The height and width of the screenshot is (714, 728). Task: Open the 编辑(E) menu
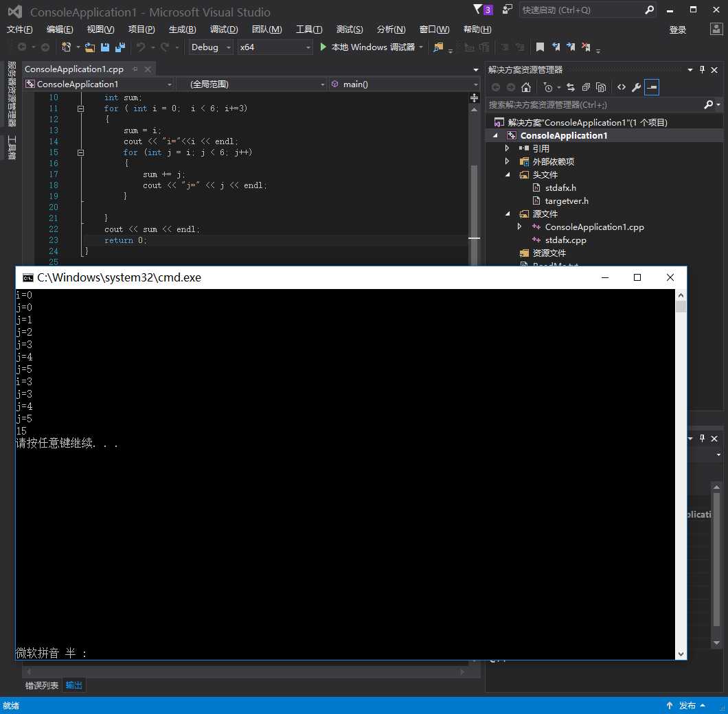point(60,30)
